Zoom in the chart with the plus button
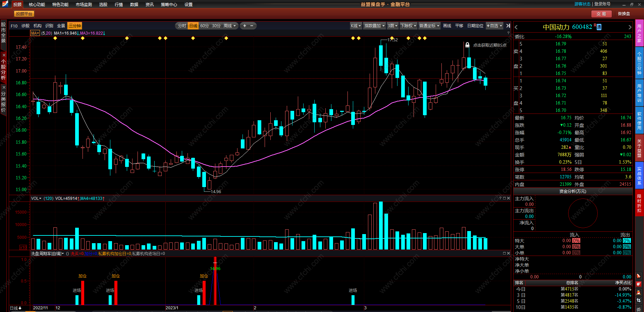Image resolution: width=644 pixels, height=312 pixels. [x=245, y=26]
